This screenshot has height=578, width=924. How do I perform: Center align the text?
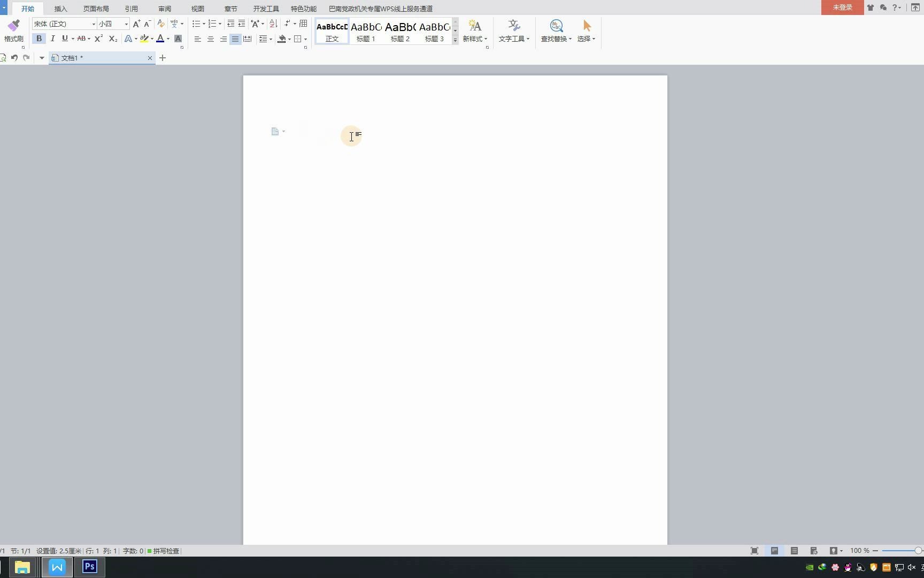(210, 39)
